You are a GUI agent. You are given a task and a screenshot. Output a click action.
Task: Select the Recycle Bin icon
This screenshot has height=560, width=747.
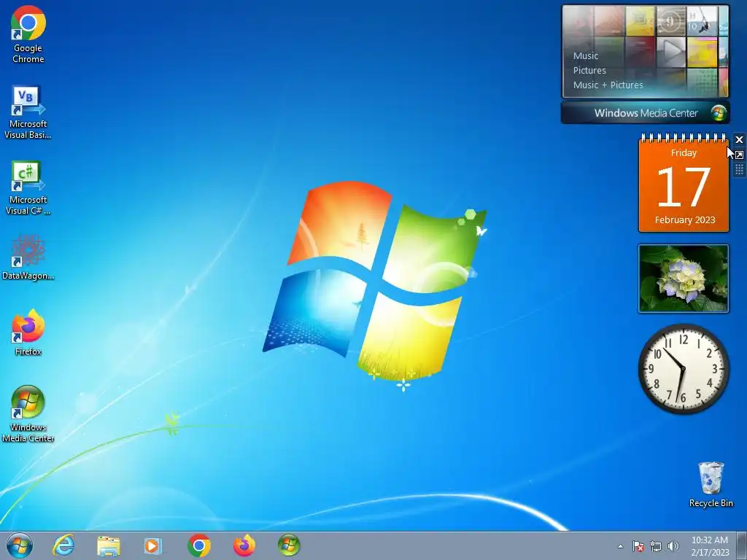[x=711, y=484]
